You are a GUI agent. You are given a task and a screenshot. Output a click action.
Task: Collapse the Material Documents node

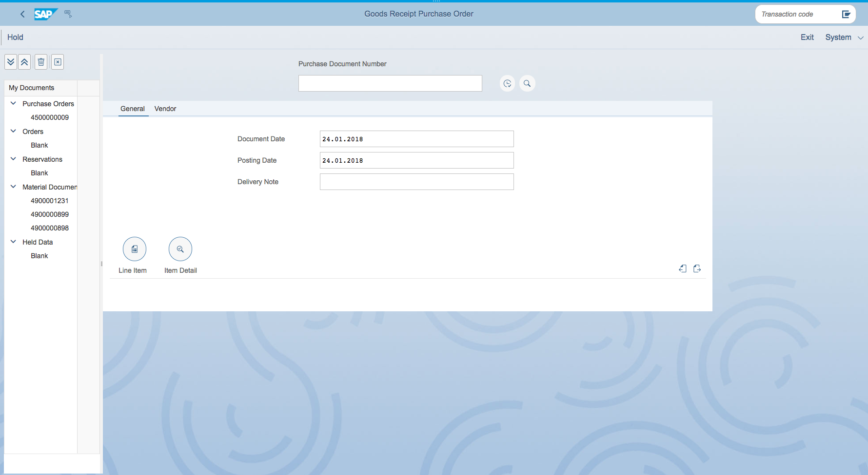pos(13,187)
